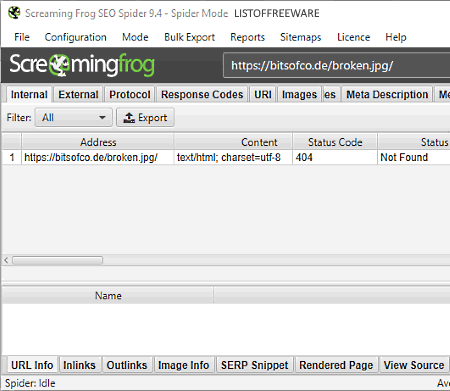This screenshot has width=450, height=391.
Task: Open the Help menu
Action: [x=396, y=37]
